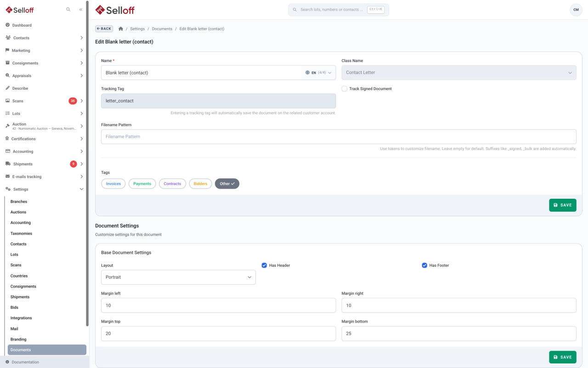The image size is (588, 368).
Task: Click the Marketing flag icon
Action: [x=7, y=50]
